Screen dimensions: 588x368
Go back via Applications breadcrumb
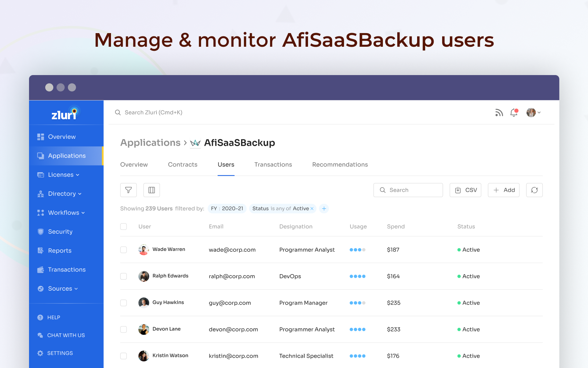tap(150, 143)
